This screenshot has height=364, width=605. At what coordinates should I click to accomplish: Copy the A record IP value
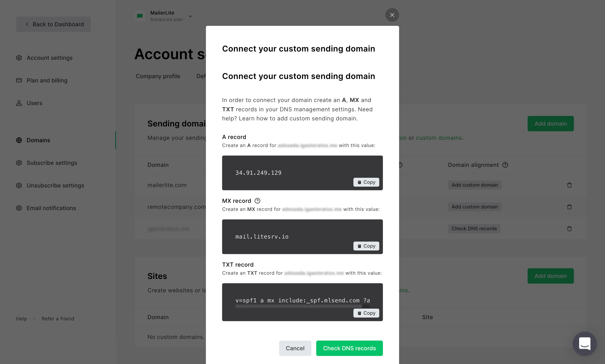[366, 182]
